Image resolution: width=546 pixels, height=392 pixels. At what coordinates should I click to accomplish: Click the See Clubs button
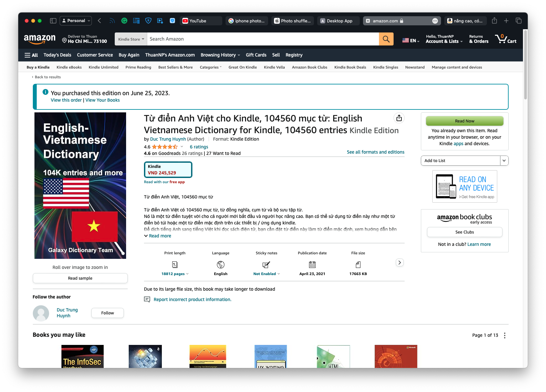465,232
